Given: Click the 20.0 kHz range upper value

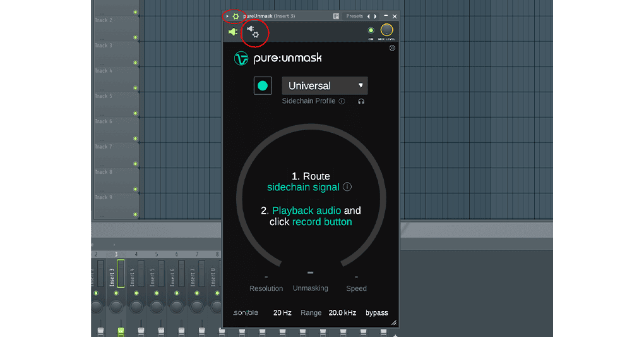Looking at the screenshot, I should tap(342, 313).
